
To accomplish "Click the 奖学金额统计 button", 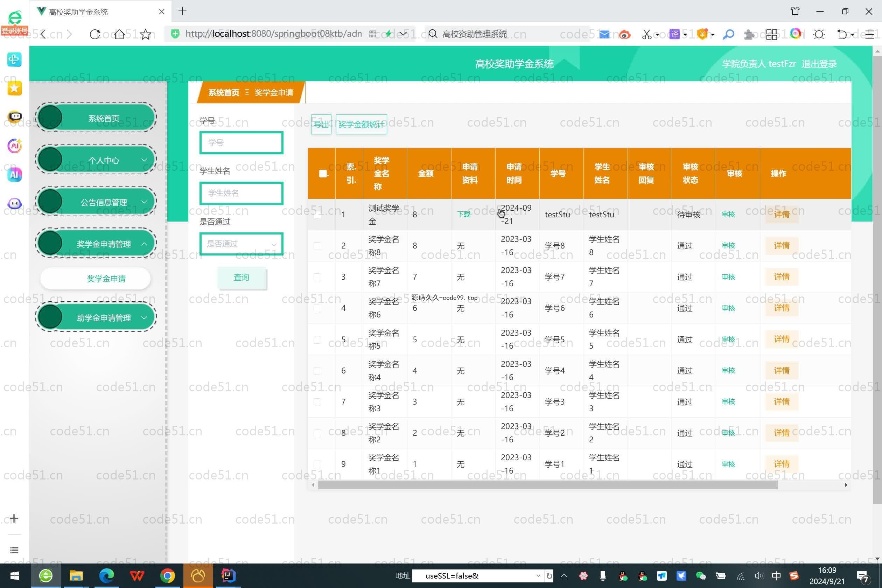I will click(x=361, y=124).
